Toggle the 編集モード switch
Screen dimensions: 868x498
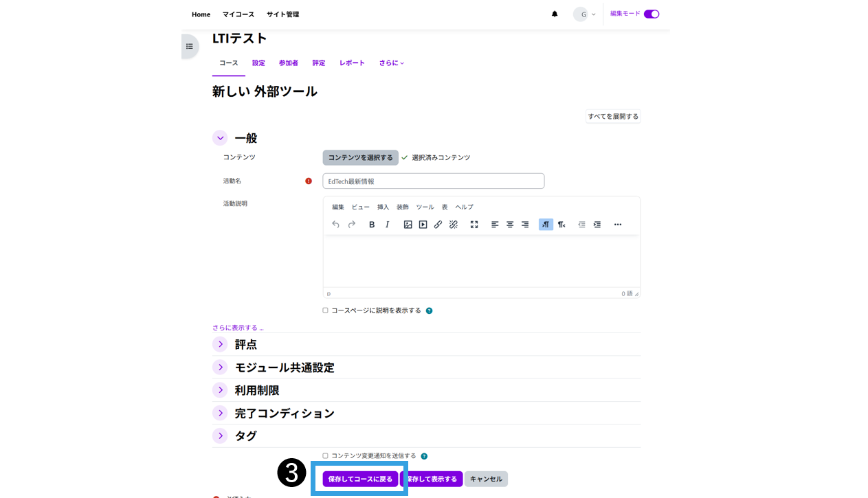[652, 14]
